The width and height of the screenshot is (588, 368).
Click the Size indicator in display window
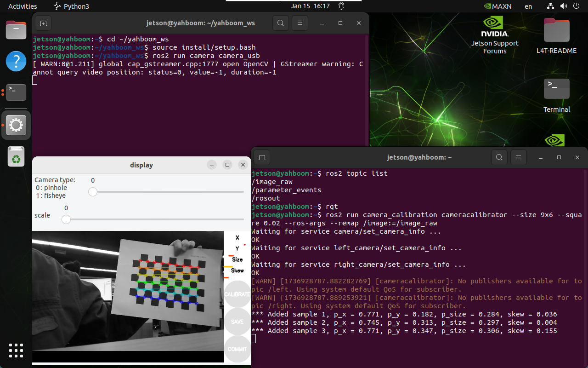coord(237,259)
